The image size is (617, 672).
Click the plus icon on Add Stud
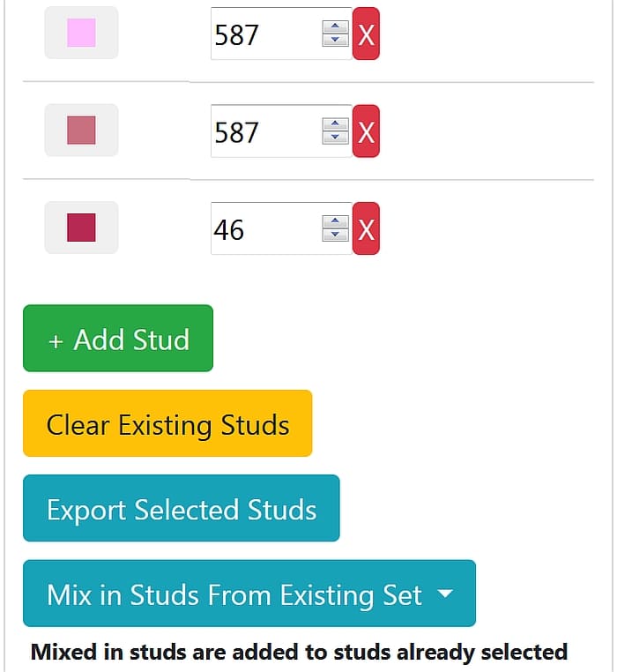pyautogui.click(x=56, y=340)
